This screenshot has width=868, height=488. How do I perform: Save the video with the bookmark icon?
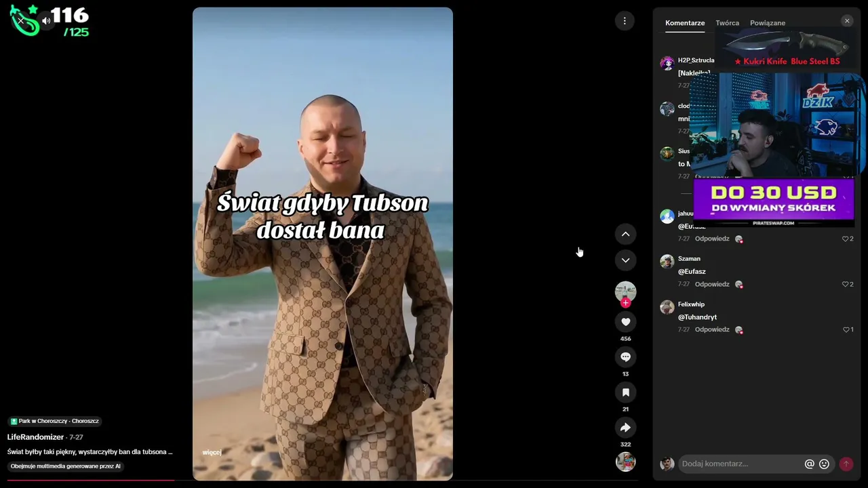coord(625,392)
